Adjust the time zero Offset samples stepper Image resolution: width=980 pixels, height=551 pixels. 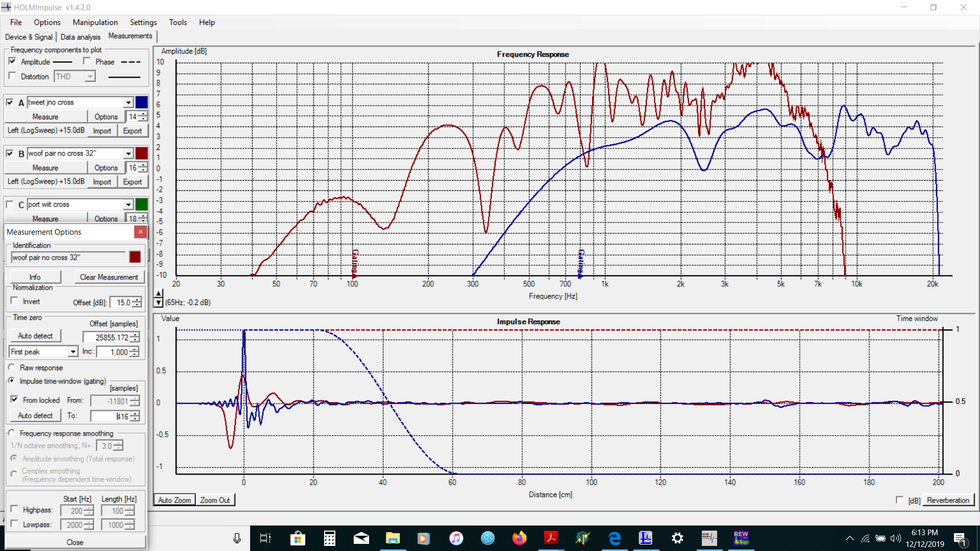click(135, 338)
